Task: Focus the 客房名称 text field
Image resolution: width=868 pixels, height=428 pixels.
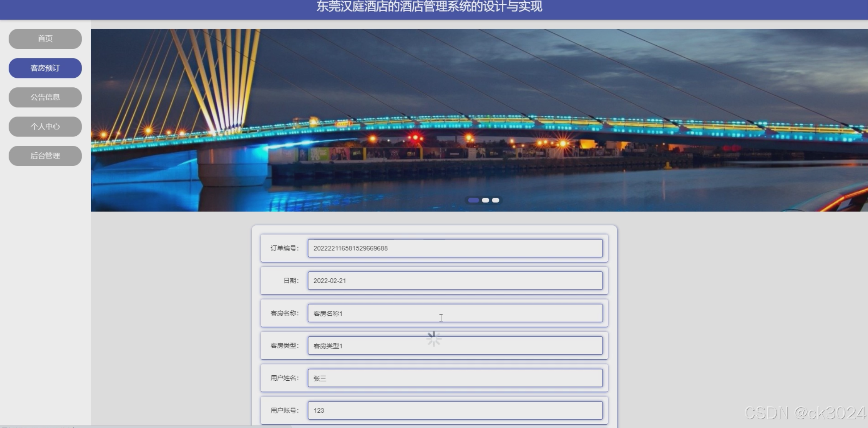Action: point(455,313)
